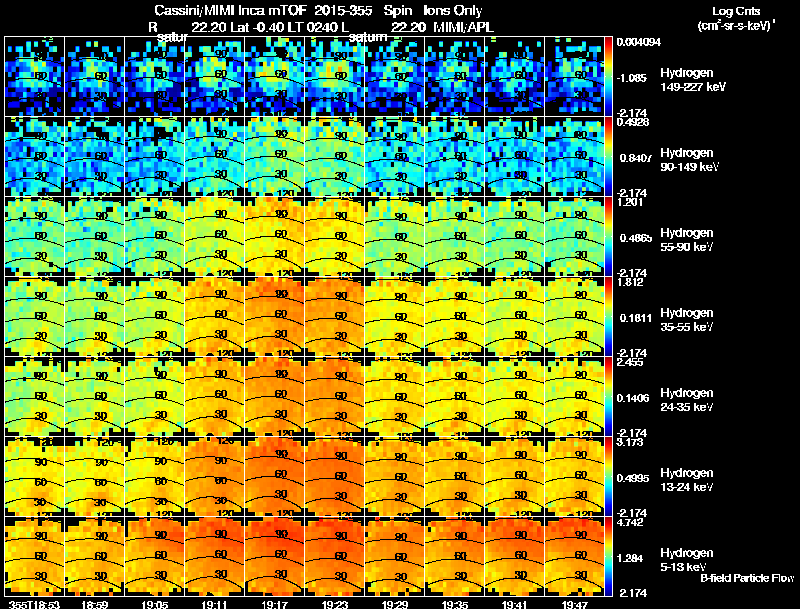Click the 'Hydrogen 24-35 keV' row label

point(686,400)
